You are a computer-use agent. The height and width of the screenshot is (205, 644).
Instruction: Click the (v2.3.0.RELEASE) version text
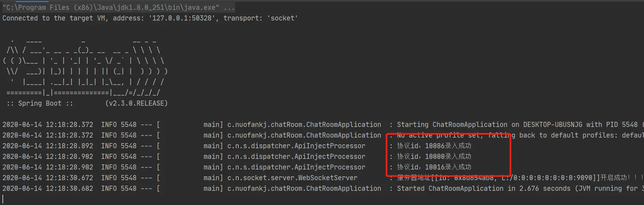pyautogui.click(x=137, y=103)
